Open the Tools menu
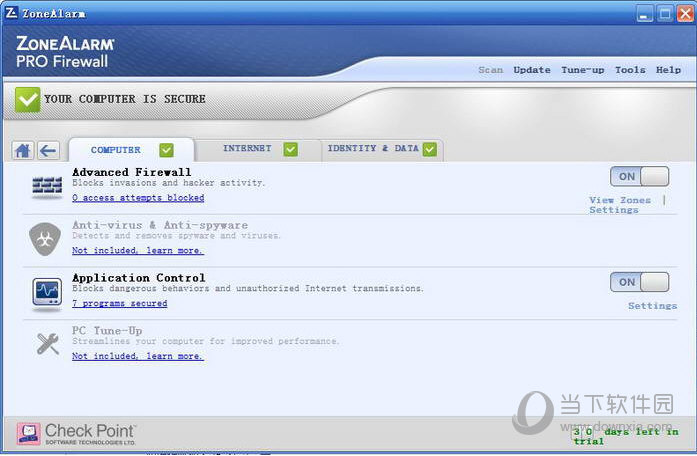The image size is (697, 456). click(x=630, y=70)
